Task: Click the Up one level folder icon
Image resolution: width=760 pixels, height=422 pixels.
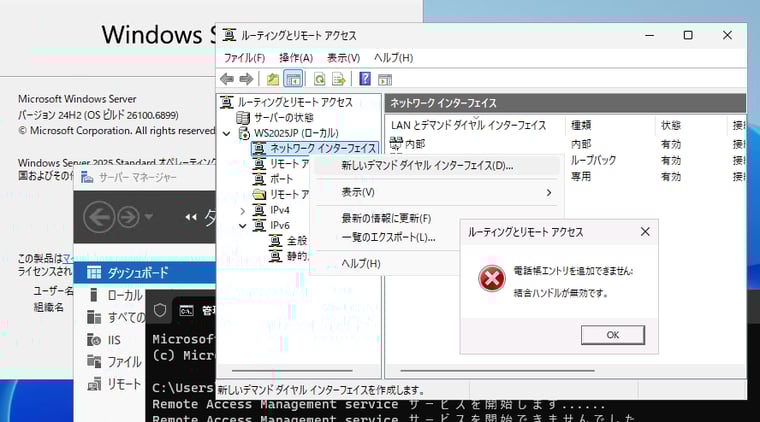Action: pyautogui.click(x=273, y=79)
